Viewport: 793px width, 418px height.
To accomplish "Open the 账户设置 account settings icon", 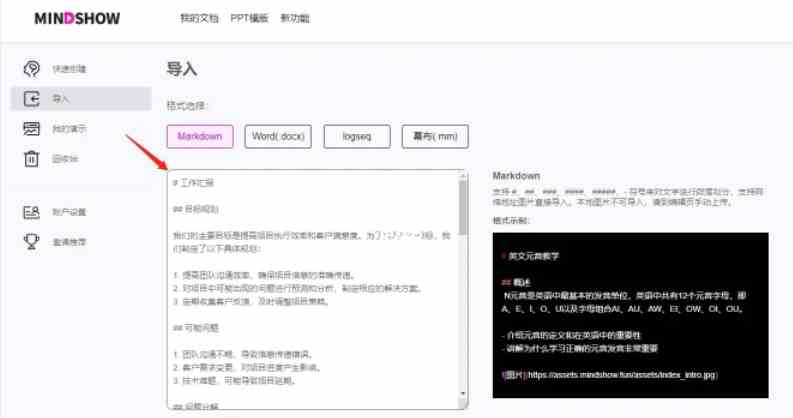I will click(x=31, y=212).
